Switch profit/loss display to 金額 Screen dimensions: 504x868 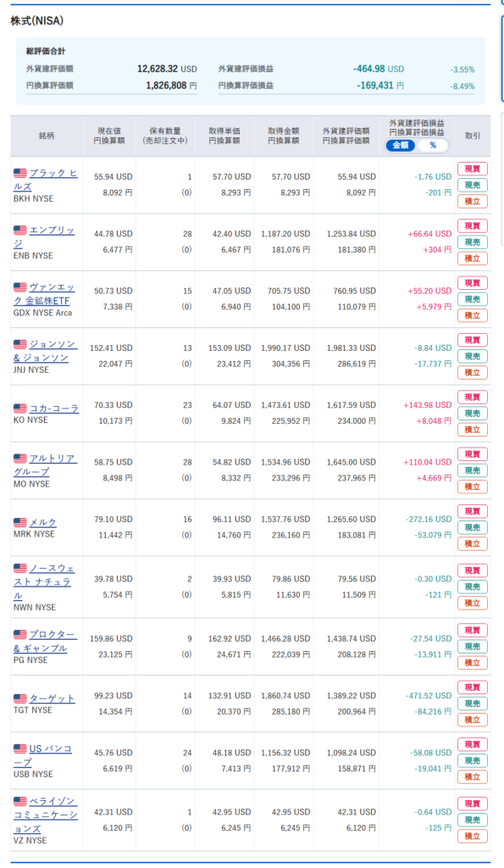[401, 146]
